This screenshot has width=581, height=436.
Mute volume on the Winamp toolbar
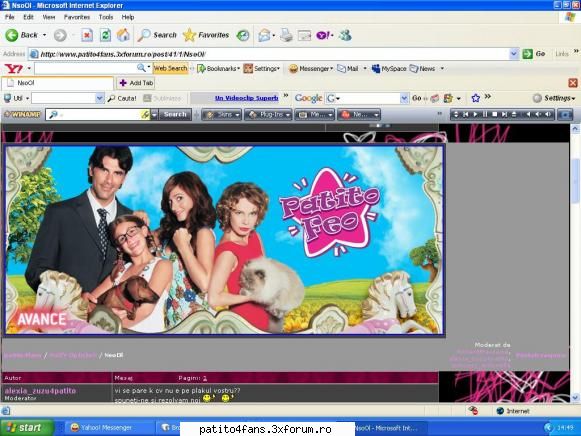pos(529,114)
